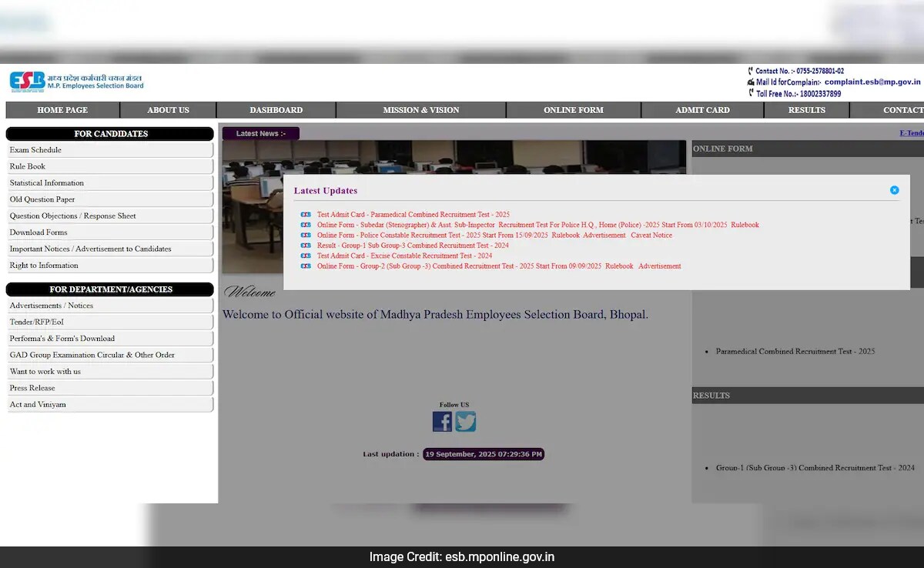
Task: Open Important Notices / Advertisement to Candidates
Action: click(x=110, y=249)
